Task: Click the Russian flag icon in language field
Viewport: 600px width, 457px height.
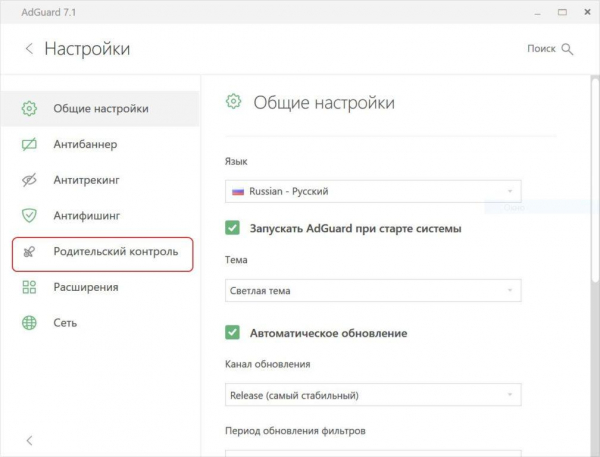Action: pos(238,191)
